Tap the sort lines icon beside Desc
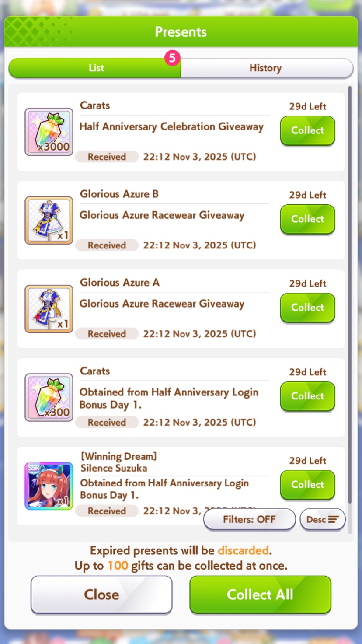This screenshot has width=362, height=644. click(x=334, y=519)
